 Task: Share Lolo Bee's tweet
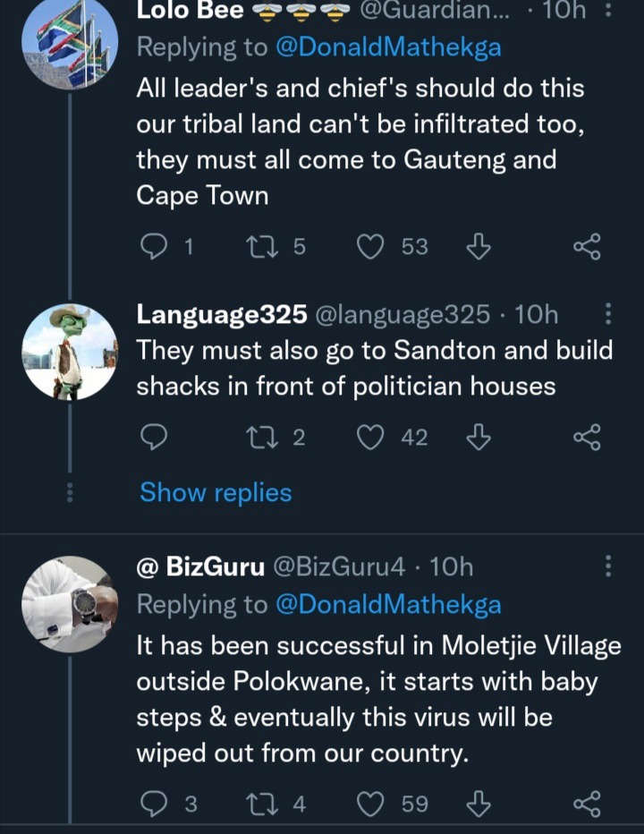[x=587, y=247]
